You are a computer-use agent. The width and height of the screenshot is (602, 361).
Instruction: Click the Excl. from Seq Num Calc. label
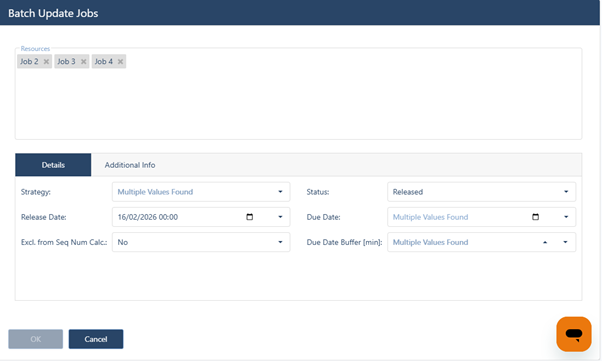(64, 242)
